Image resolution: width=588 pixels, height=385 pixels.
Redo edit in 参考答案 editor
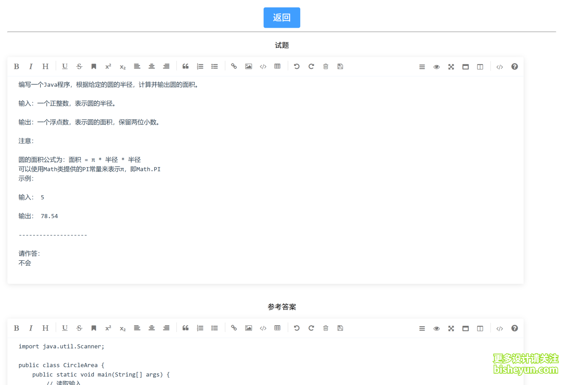pyautogui.click(x=311, y=328)
